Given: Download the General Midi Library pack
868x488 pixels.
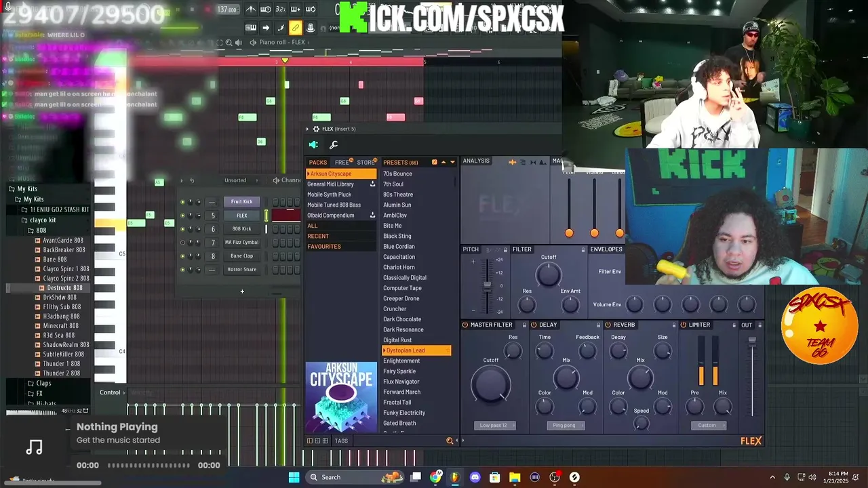Looking at the screenshot, I should point(372,184).
